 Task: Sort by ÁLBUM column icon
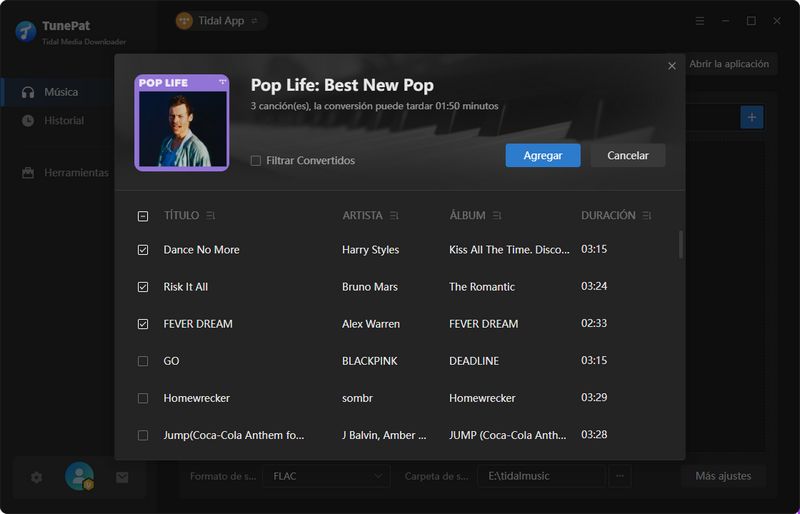[497, 216]
